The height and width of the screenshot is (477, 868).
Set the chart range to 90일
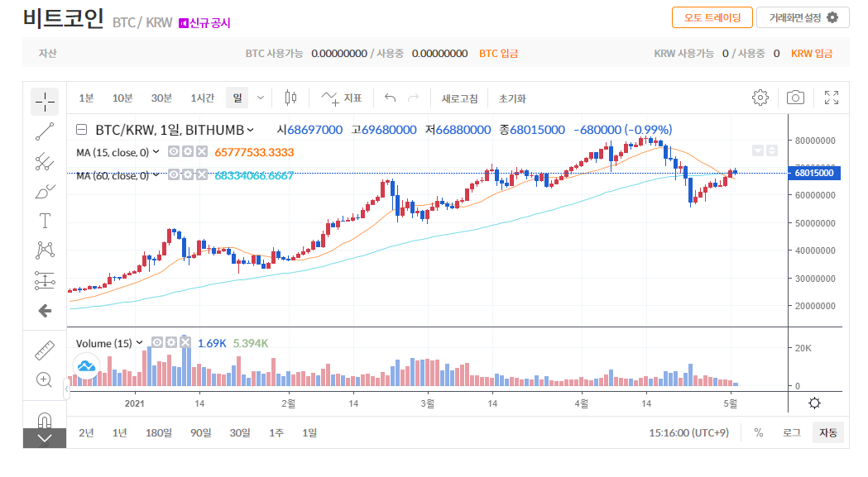200,432
